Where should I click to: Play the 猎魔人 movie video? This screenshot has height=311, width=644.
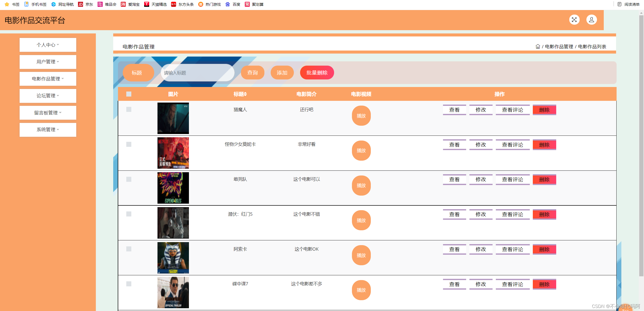click(x=361, y=116)
